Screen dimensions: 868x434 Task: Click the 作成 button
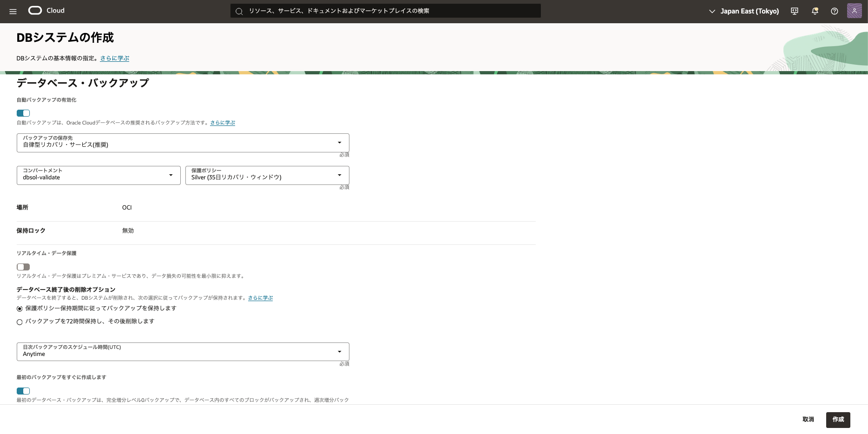pos(838,420)
